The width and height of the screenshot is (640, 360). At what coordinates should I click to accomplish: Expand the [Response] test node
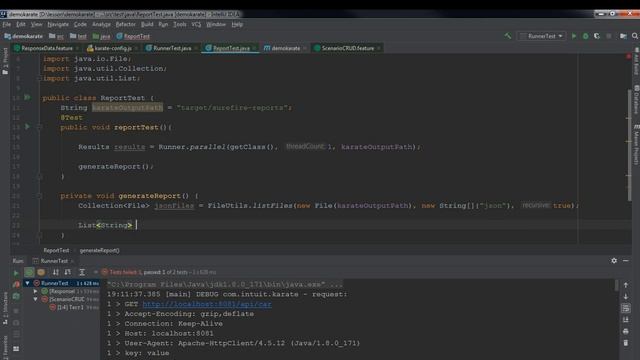coord(36,291)
